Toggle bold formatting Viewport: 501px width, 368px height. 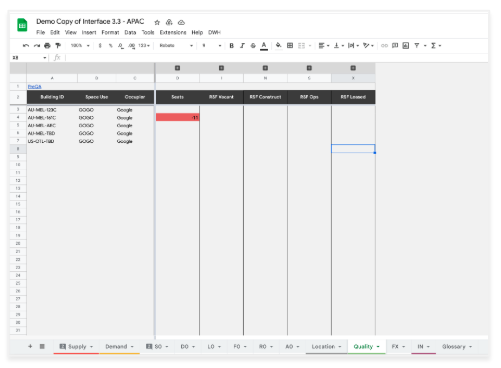(231, 46)
